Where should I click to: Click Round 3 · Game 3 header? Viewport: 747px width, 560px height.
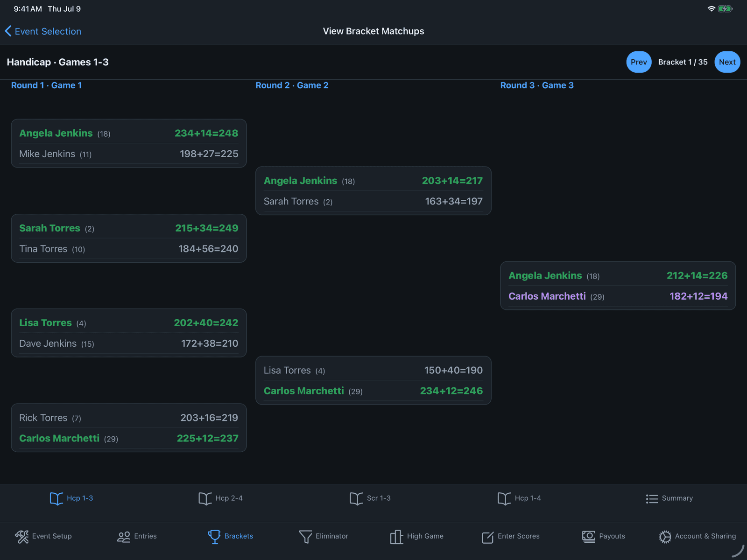click(537, 85)
